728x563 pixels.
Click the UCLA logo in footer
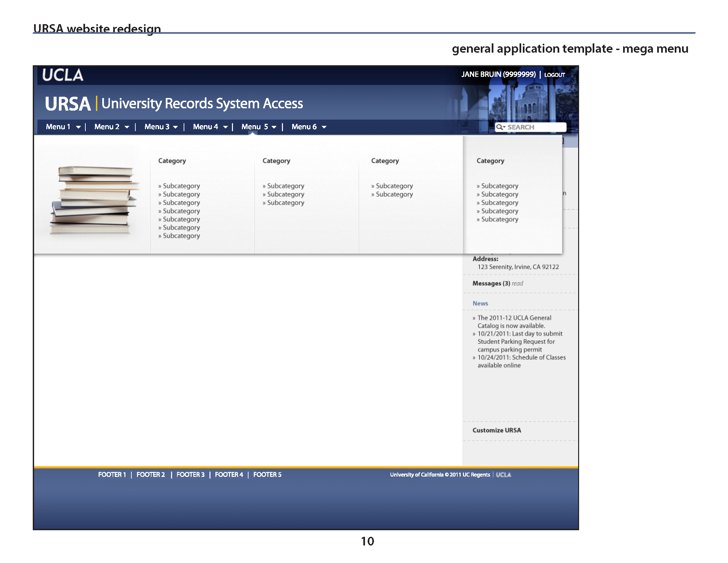click(x=503, y=475)
